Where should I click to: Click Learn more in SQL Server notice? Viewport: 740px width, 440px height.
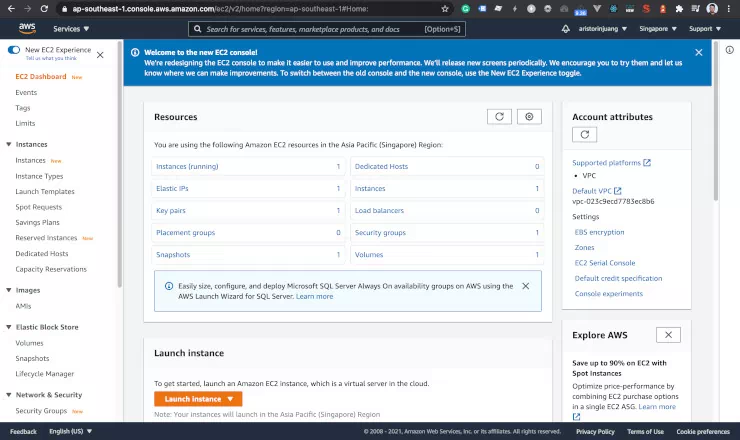point(314,296)
